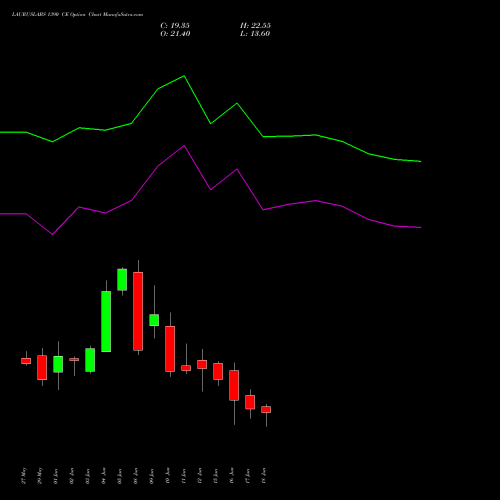The width and height of the screenshot is (500, 500).
Task: Click the LAURUSLABS CE Option chart title
Action: coord(77,14)
